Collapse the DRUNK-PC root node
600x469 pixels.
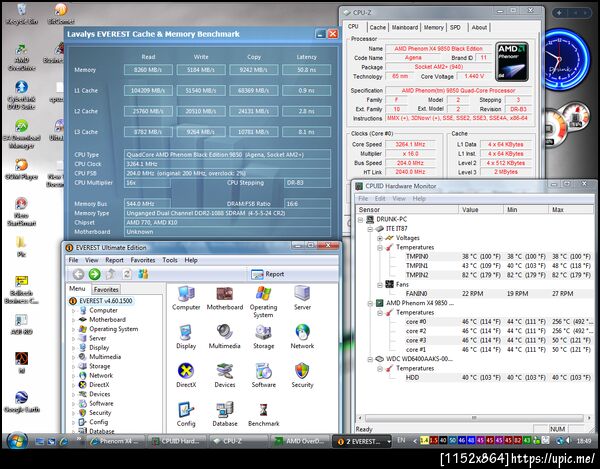click(x=360, y=220)
